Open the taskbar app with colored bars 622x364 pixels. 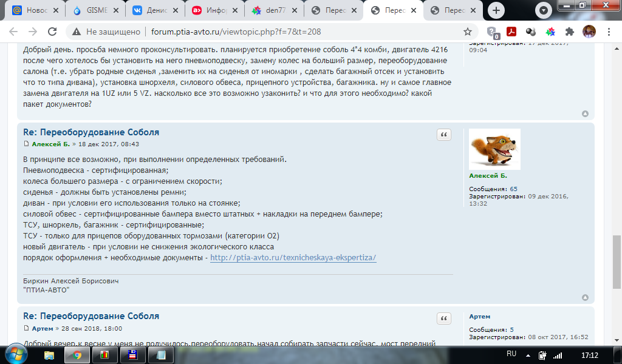pyautogui.click(x=104, y=355)
